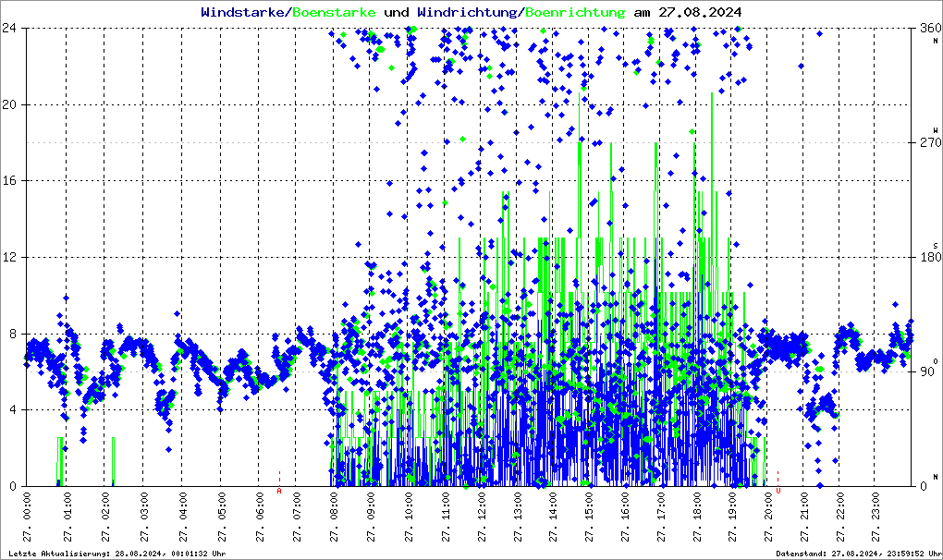
Task: Click the time label 27. 08:00
Action: 335,517
